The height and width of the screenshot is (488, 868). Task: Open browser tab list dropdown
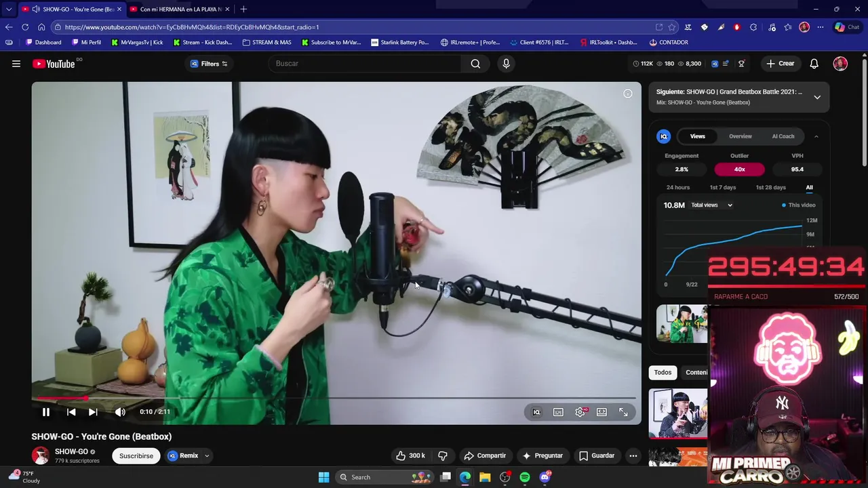pyautogui.click(x=8, y=9)
